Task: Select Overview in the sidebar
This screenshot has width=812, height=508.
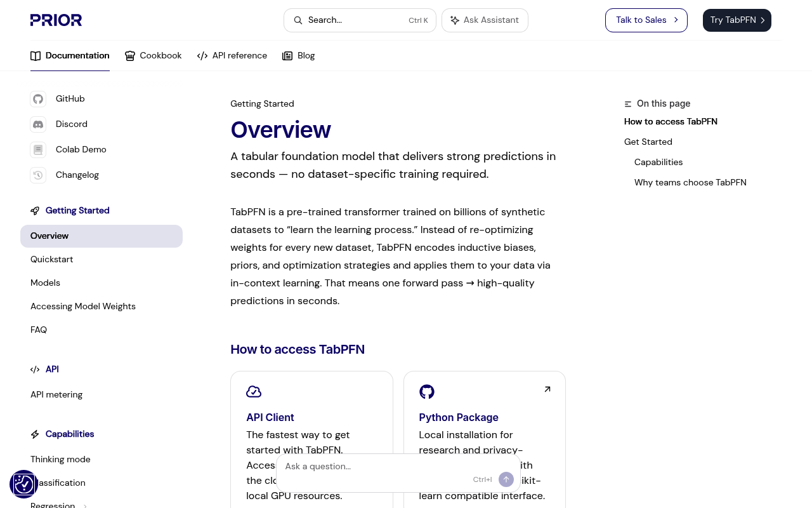Action: coord(101,236)
